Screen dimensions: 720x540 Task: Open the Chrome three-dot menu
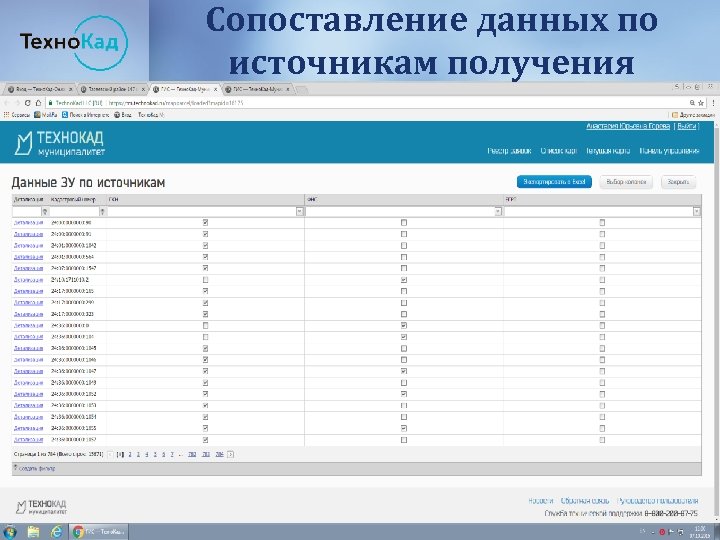click(714, 103)
